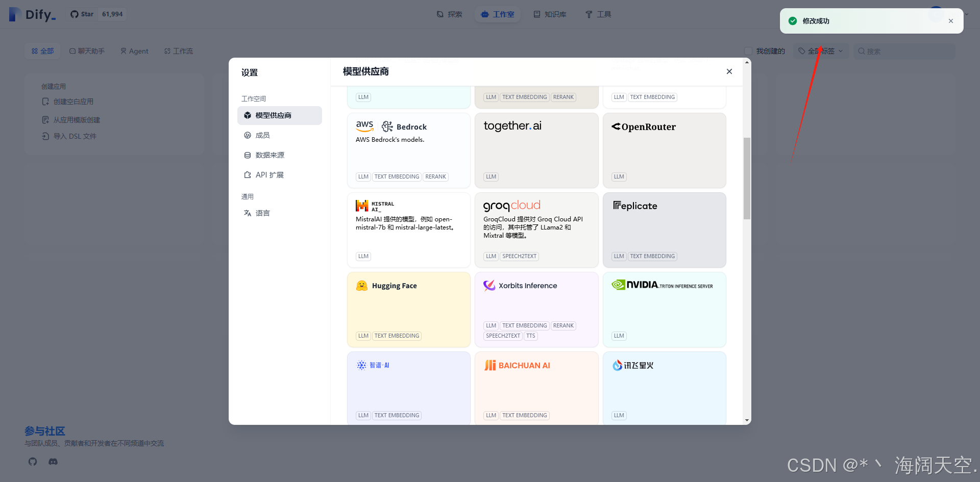Switch to the 探索 navigation tab

[450, 14]
